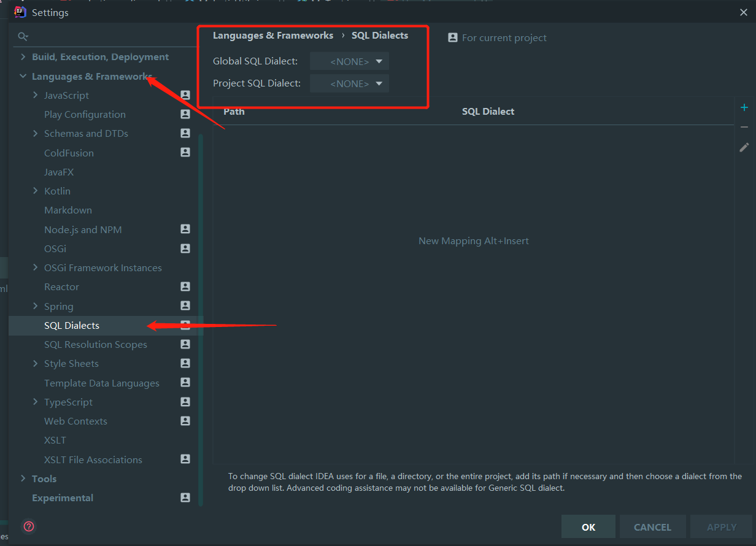Open the Project SQL Dialect dropdown
The image size is (756, 546).
tap(349, 83)
